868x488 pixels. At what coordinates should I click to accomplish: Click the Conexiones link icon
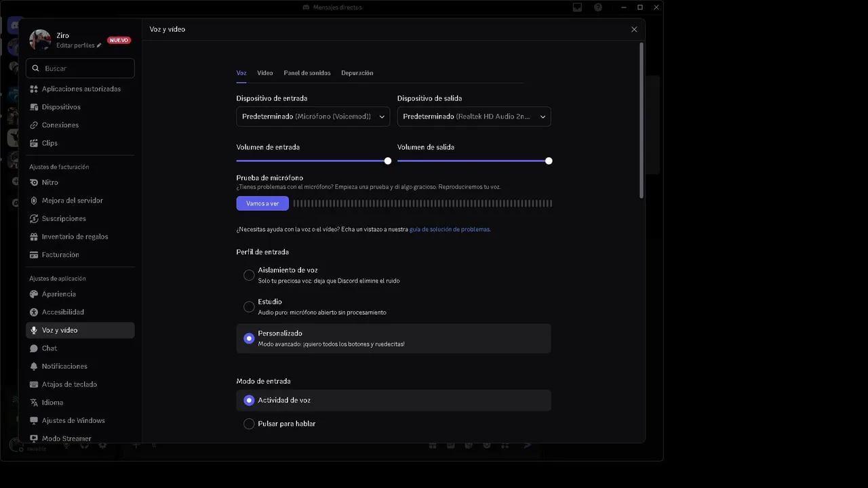tap(35, 125)
